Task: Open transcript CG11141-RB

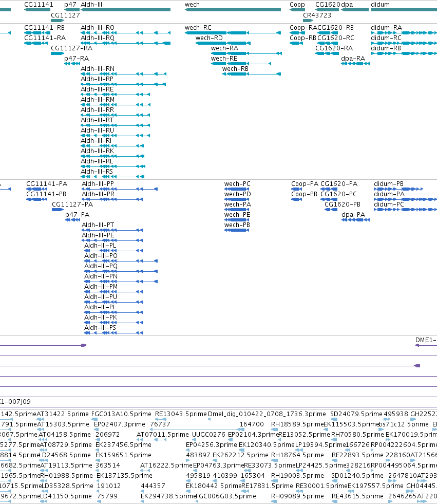Action: [44, 28]
